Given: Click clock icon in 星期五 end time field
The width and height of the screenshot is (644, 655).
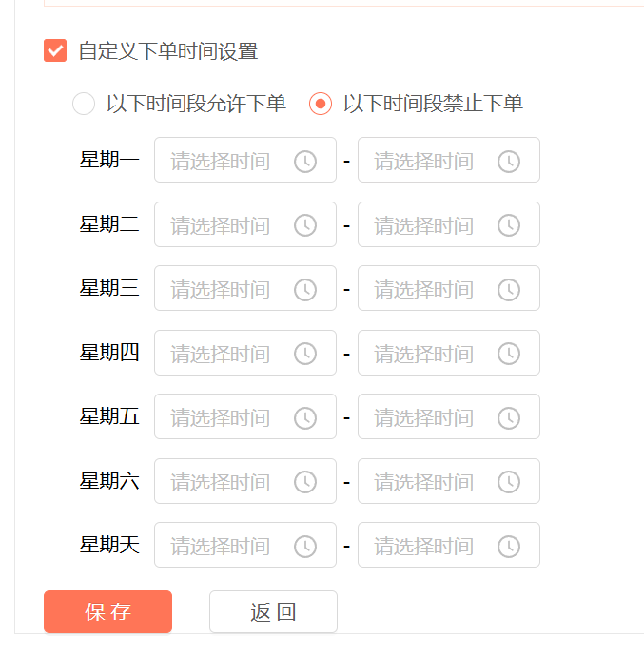Looking at the screenshot, I should (x=509, y=417).
